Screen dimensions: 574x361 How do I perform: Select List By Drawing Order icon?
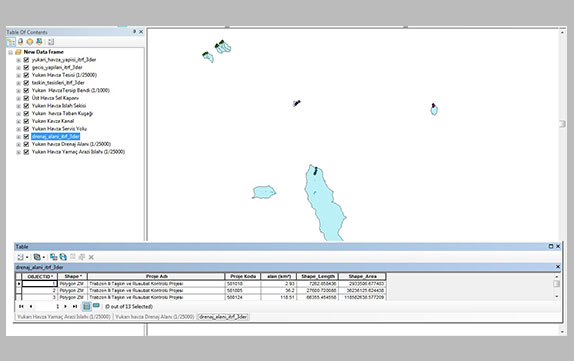click(x=11, y=42)
